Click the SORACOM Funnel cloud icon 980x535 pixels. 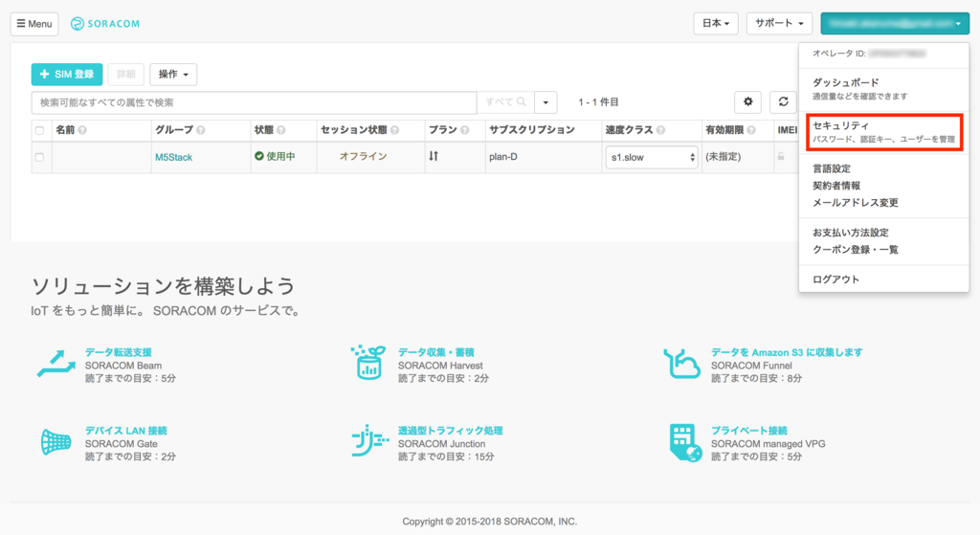tap(681, 364)
